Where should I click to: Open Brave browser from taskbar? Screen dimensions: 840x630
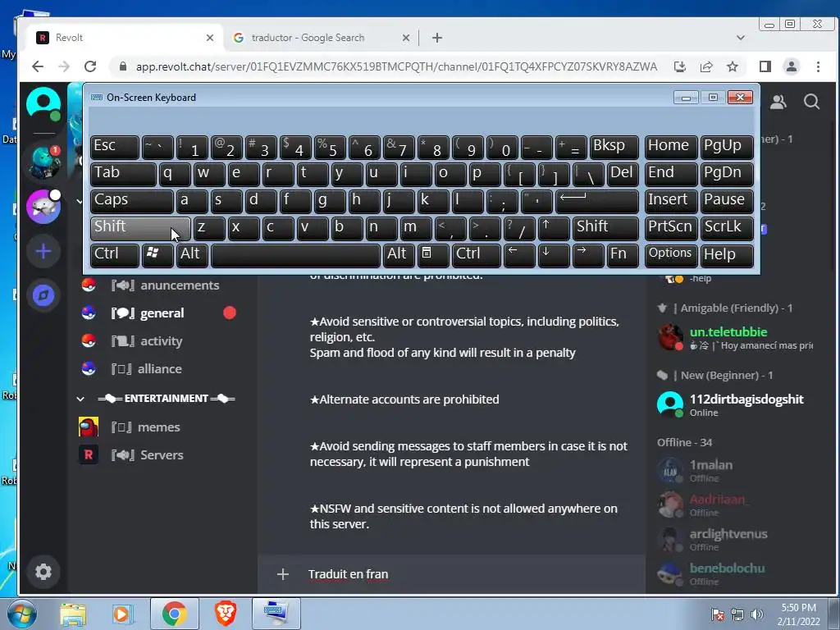pyautogui.click(x=226, y=614)
